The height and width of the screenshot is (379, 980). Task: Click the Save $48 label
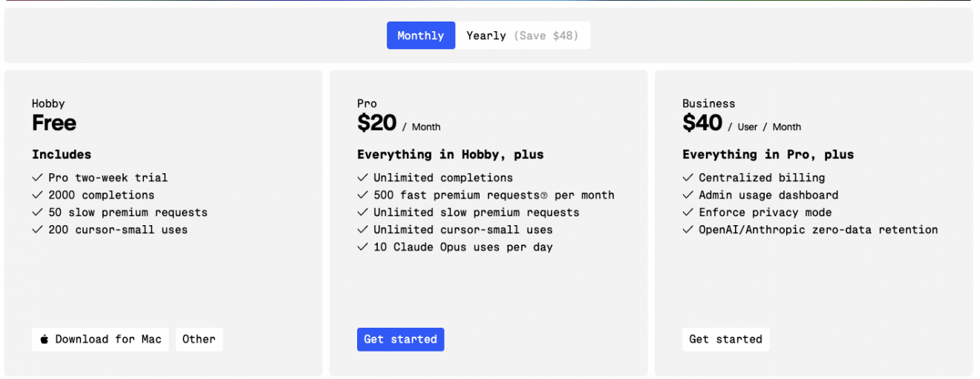tap(546, 36)
